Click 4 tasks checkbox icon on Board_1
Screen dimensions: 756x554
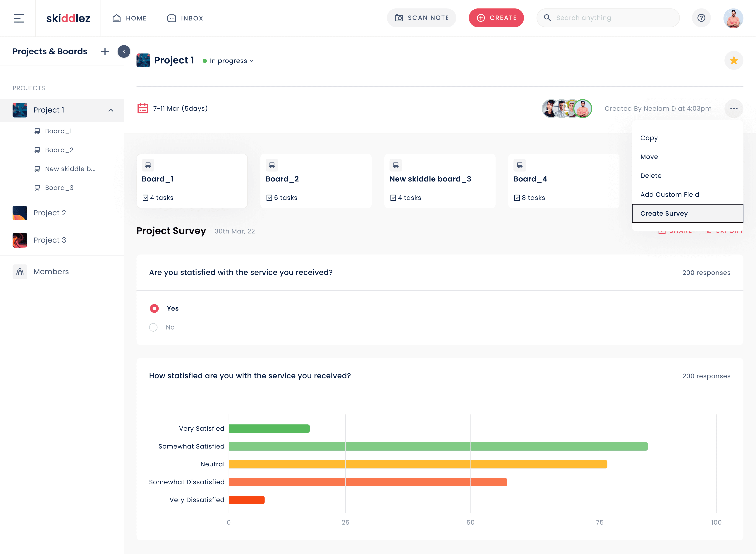pyautogui.click(x=145, y=198)
